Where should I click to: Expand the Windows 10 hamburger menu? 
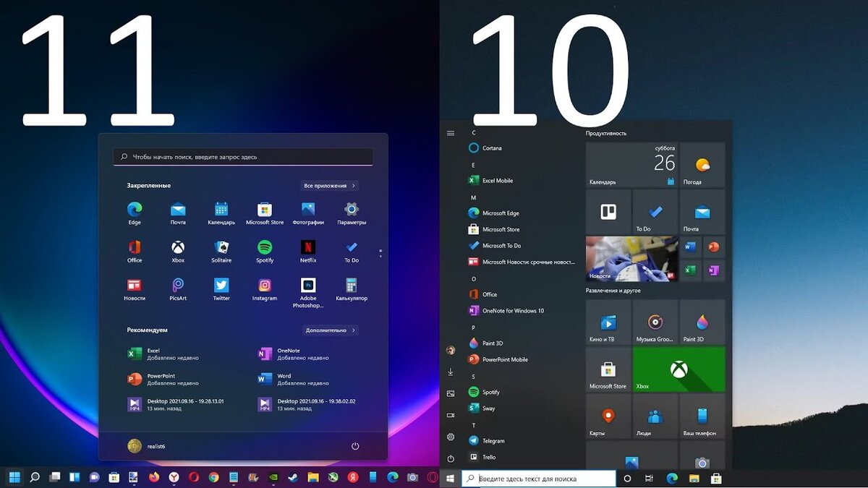point(451,133)
